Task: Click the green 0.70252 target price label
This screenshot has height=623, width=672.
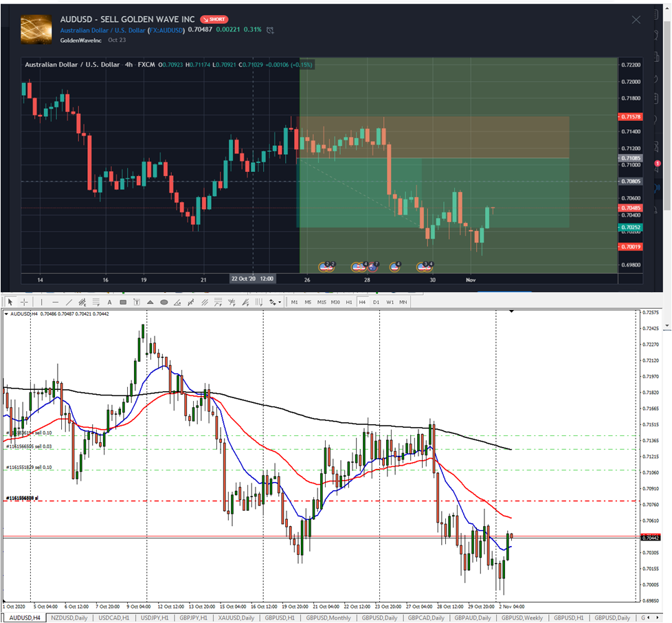Action: [630, 227]
